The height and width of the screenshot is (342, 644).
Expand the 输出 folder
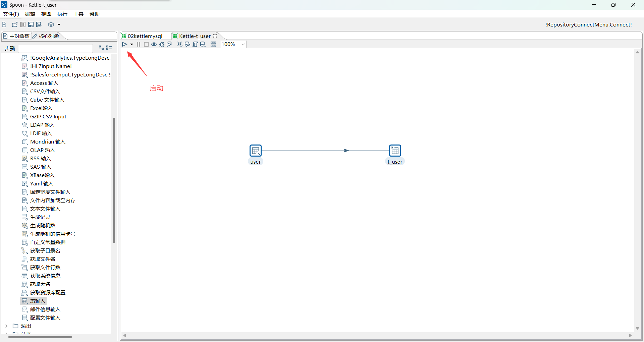click(6, 326)
